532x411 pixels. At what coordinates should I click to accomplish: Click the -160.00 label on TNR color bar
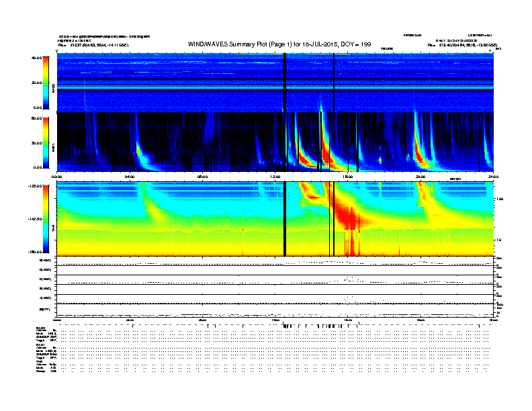[35, 252]
